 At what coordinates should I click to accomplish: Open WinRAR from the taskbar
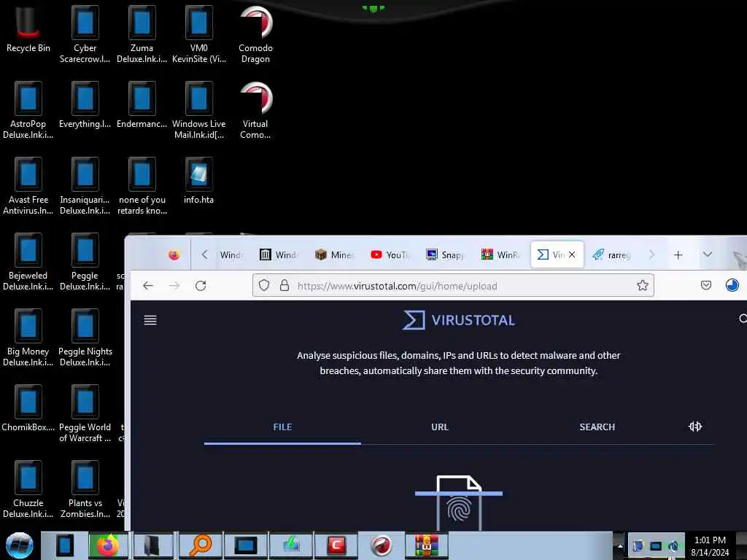[x=426, y=545]
